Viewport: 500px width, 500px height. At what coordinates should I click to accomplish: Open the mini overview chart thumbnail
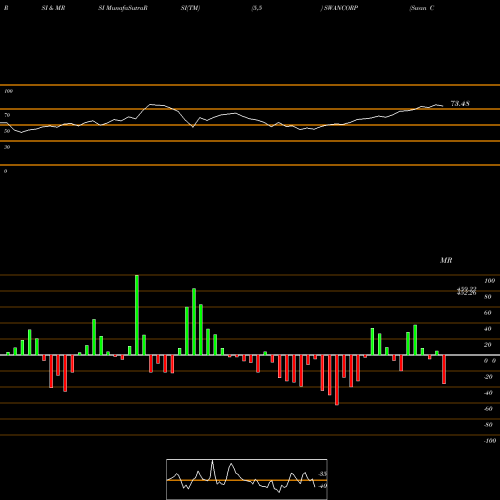pyautogui.click(x=247, y=479)
